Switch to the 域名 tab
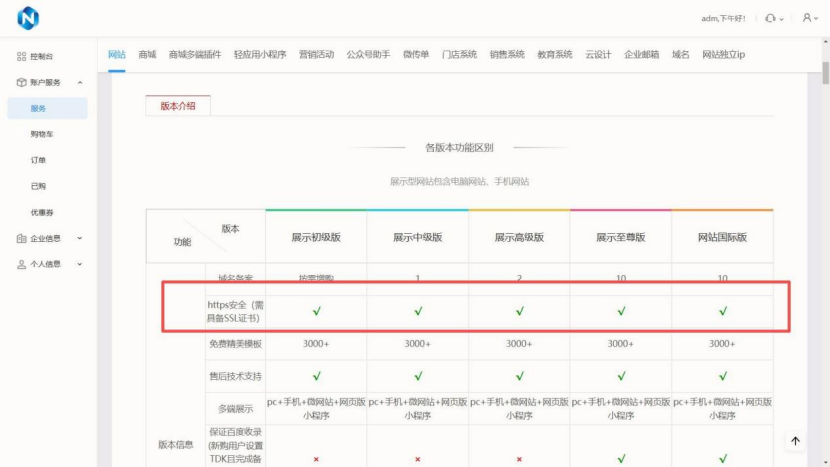This screenshot has height=467, width=830. coord(680,55)
